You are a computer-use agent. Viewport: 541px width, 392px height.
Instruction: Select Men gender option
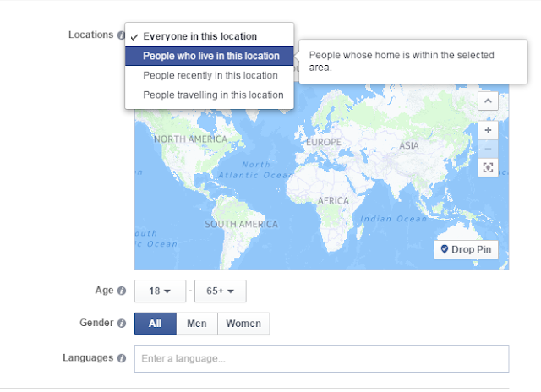click(x=197, y=324)
